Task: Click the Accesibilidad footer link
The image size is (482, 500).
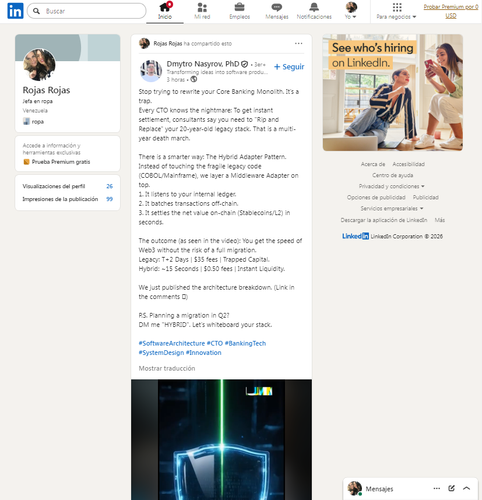Action: (408, 164)
